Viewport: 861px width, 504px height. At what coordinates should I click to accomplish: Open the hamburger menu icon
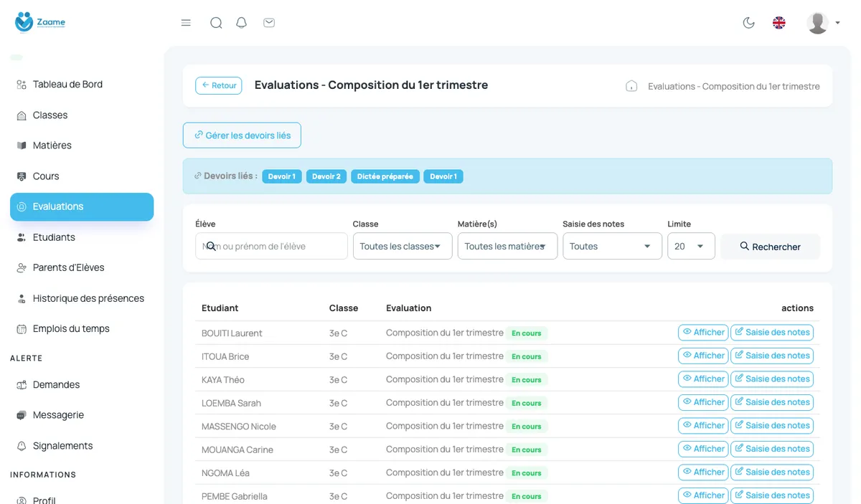186,23
